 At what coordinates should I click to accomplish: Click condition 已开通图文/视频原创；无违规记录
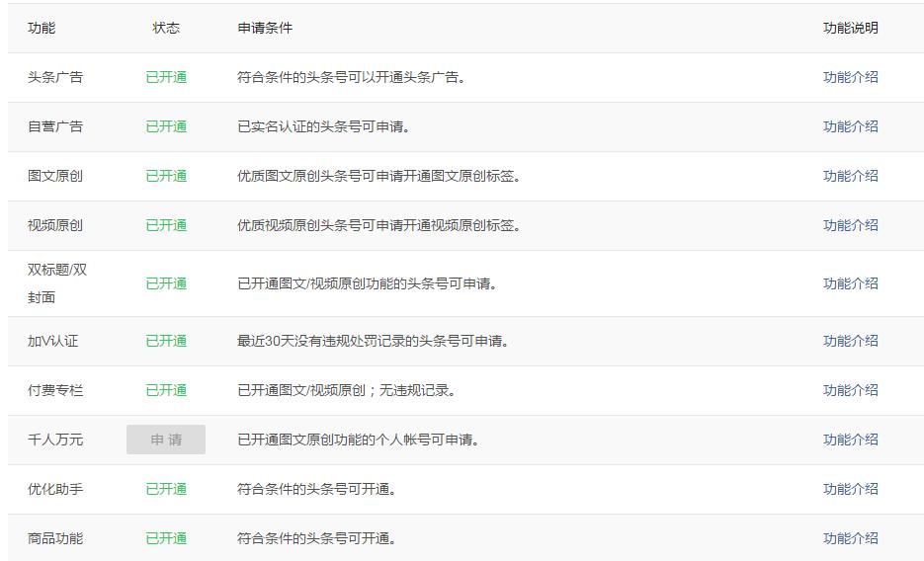347,390
